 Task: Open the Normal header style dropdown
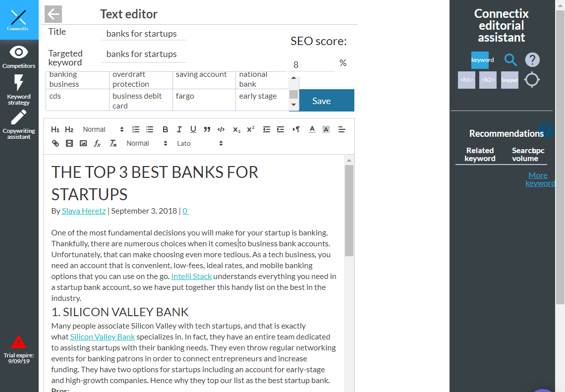103,130
